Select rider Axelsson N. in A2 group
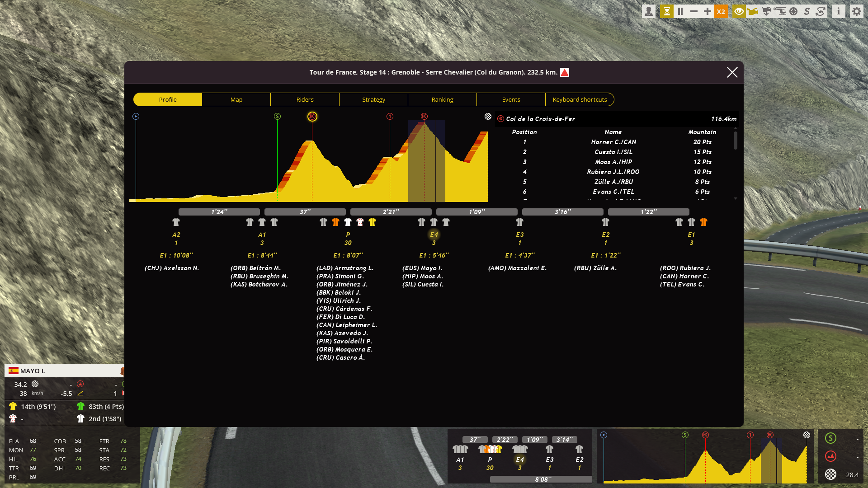The image size is (868, 488). [x=172, y=268]
